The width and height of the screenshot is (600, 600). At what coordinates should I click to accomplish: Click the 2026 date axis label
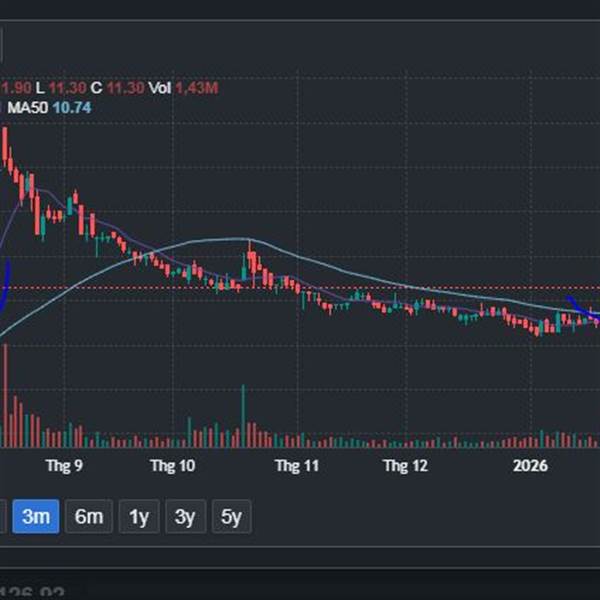coord(531,465)
